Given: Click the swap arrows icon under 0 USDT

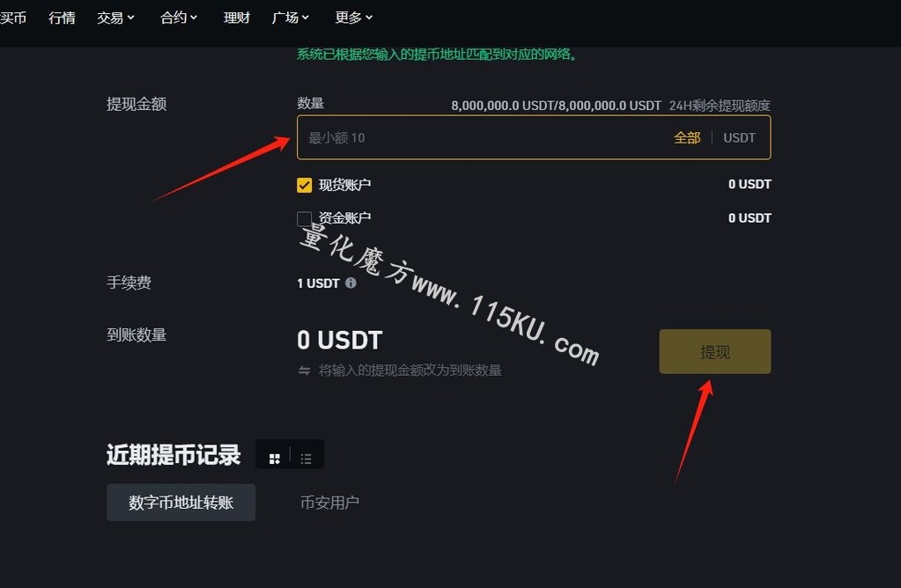Looking at the screenshot, I should (x=304, y=371).
